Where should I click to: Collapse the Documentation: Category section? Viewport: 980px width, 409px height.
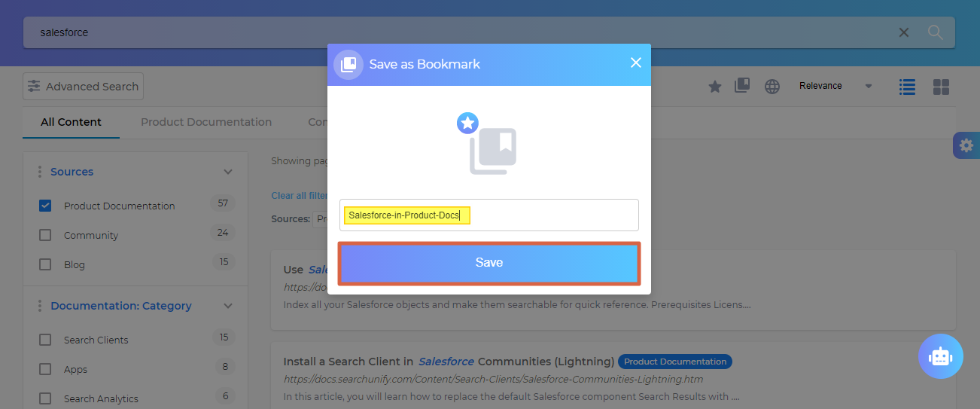click(x=228, y=306)
